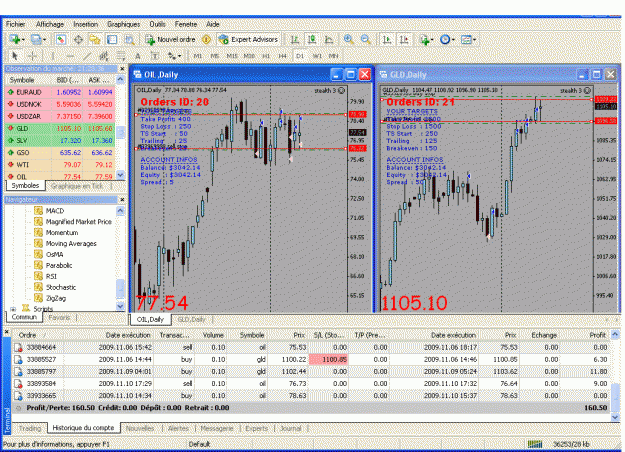Toggle the chart shift icon
The image size is (625, 452).
404,39
